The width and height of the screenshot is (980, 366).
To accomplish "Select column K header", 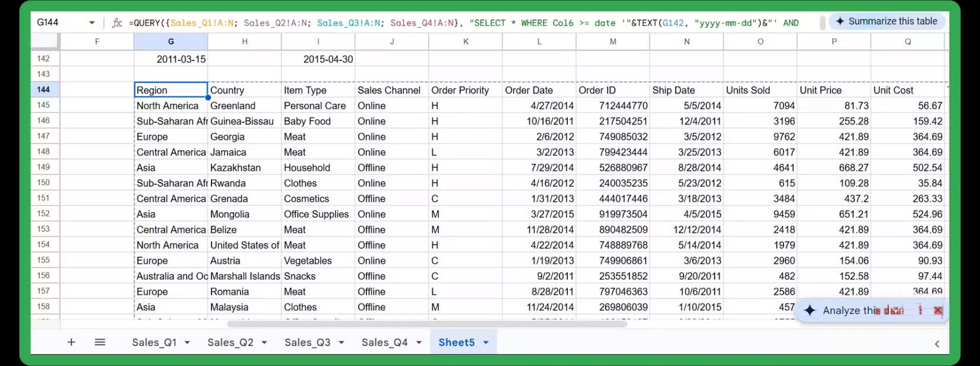I will tap(466, 42).
